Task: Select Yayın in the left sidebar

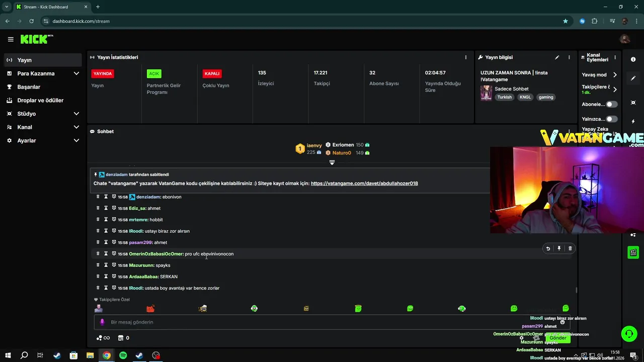Action: (x=43, y=60)
